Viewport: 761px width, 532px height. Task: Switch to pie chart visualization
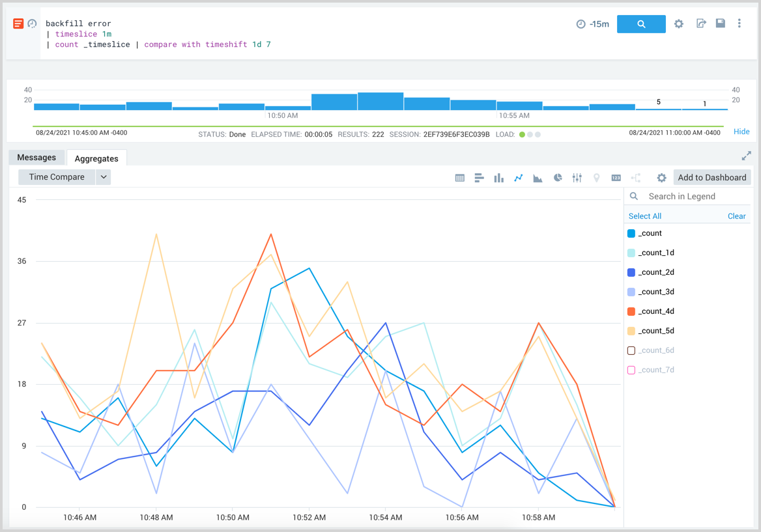click(557, 177)
